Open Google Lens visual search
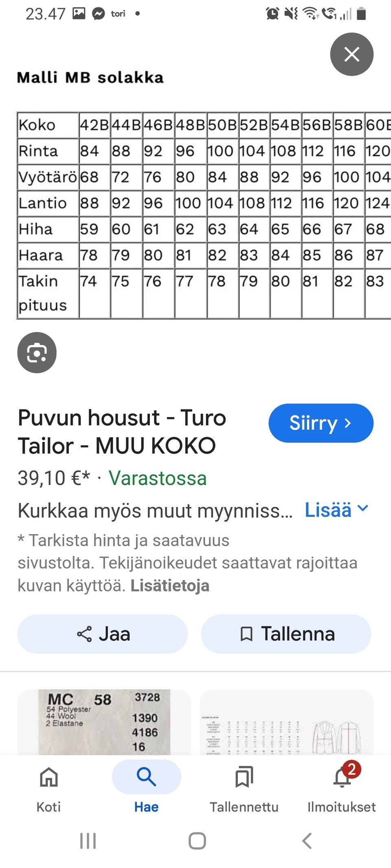Image resolution: width=391 pixels, height=868 pixels. [37, 352]
